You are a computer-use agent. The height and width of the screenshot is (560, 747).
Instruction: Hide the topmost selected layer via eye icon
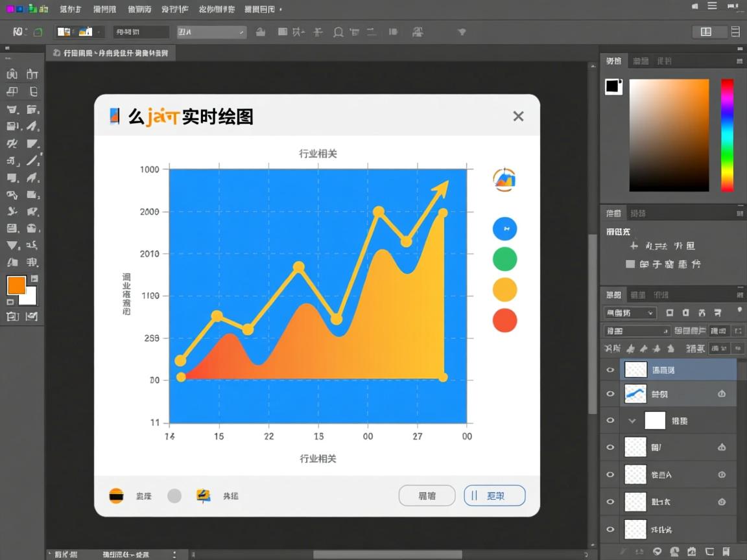click(610, 370)
